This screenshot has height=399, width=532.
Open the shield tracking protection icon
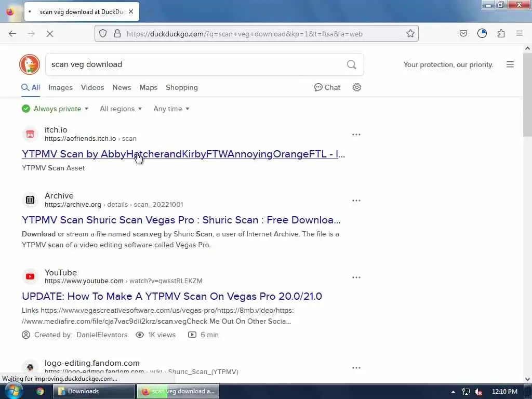click(x=103, y=33)
